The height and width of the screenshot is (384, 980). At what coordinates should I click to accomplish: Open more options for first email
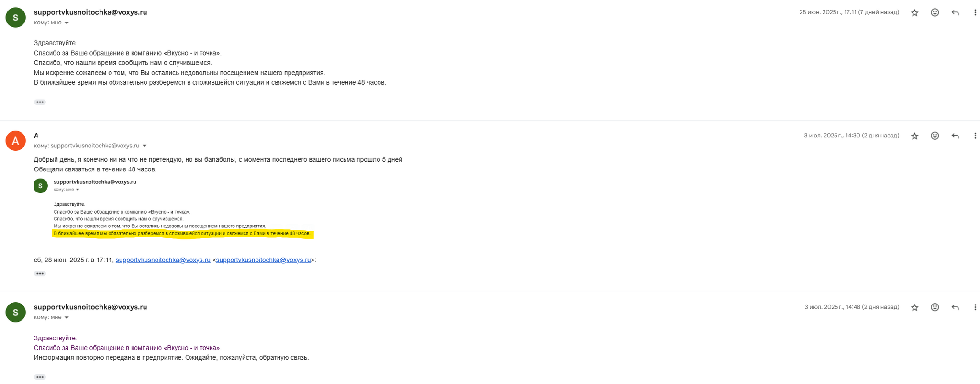975,13
